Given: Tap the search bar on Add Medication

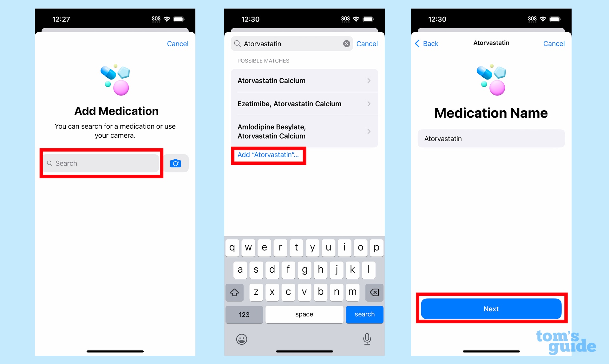Looking at the screenshot, I should (x=102, y=163).
